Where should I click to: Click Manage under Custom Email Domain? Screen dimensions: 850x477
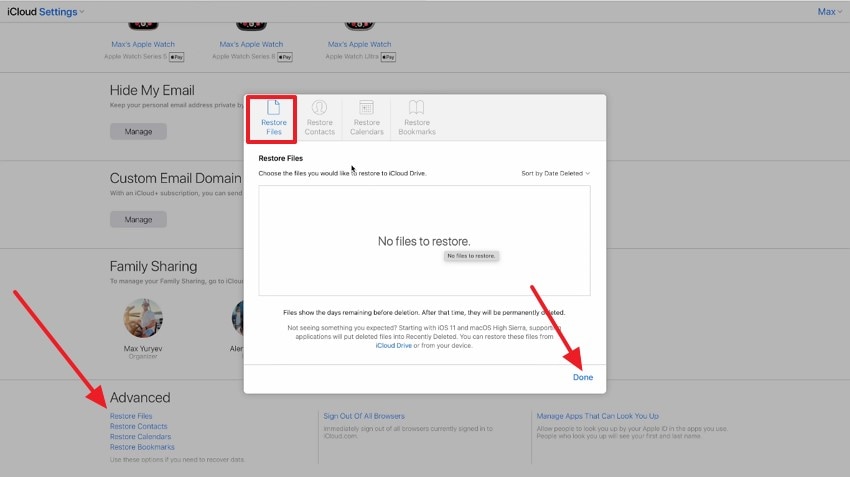click(x=138, y=220)
